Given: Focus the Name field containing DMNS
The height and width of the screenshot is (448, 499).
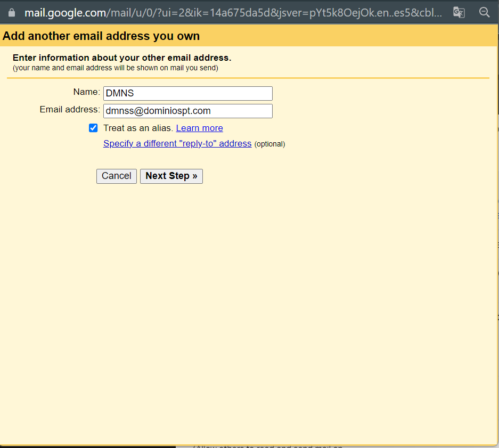Looking at the screenshot, I should (x=187, y=93).
